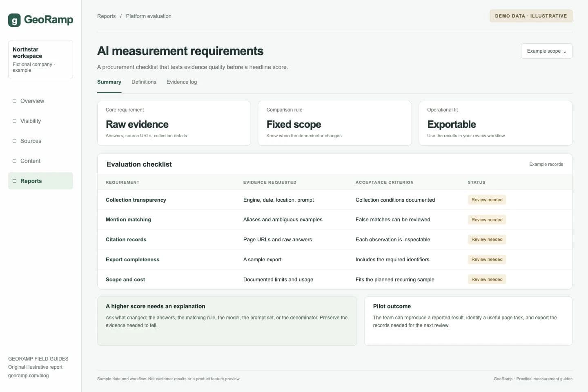Click the Status column header

(x=477, y=183)
